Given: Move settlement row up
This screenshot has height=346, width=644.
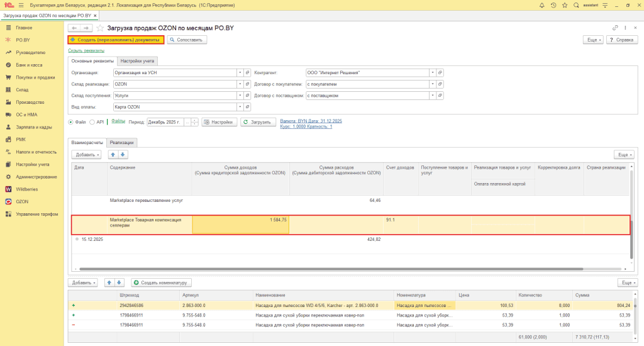Looking at the screenshot, I should (x=113, y=155).
